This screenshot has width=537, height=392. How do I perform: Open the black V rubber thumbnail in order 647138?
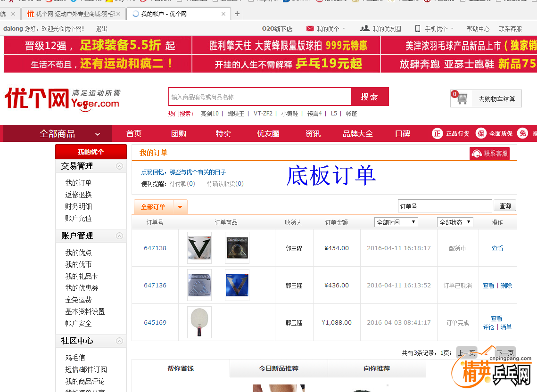[x=199, y=248]
